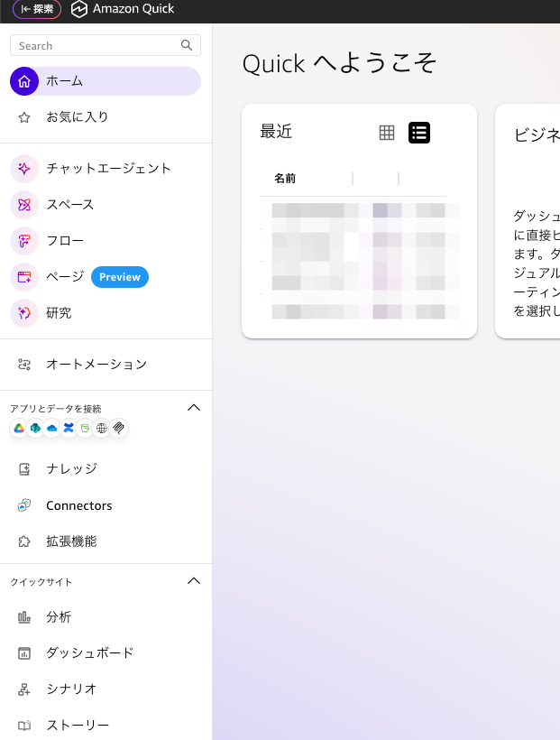Collapse the クイックサイト section
Image resolution: width=560 pixels, height=740 pixels.
tap(194, 581)
